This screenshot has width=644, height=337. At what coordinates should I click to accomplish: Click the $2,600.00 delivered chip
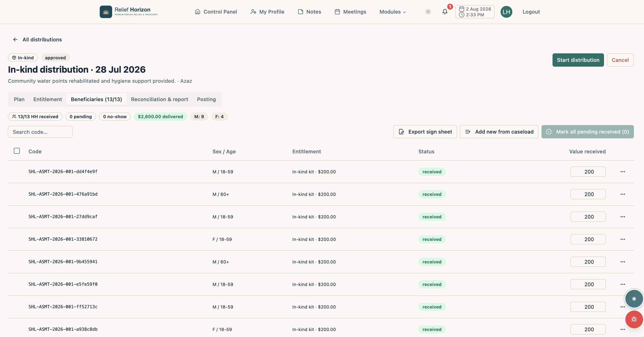pyautogui.click(x=160, y=117)
